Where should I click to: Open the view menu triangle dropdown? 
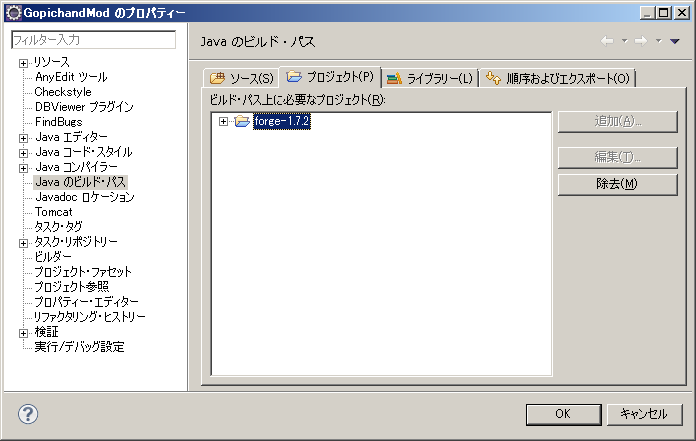(675, 41)
